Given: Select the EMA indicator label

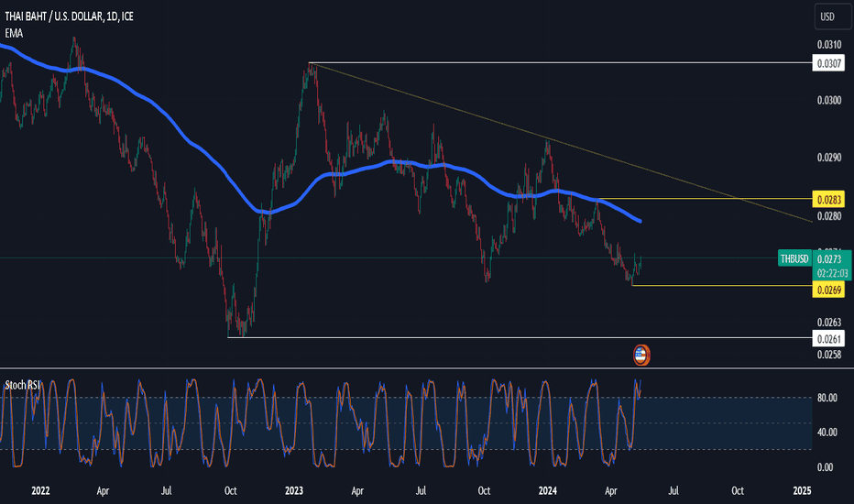Looking at the screenshot, I should 14,33.
